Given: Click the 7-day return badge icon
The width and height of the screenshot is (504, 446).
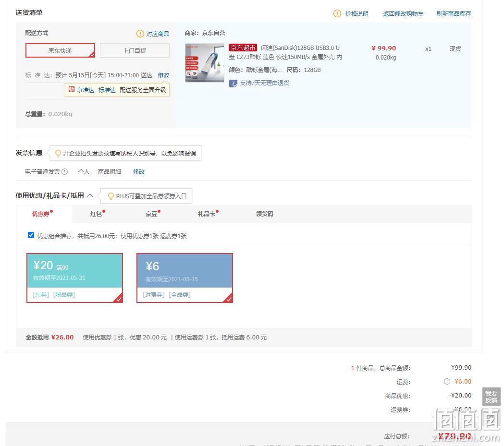Looking at the screenshot, I should (x=233, y=84).
